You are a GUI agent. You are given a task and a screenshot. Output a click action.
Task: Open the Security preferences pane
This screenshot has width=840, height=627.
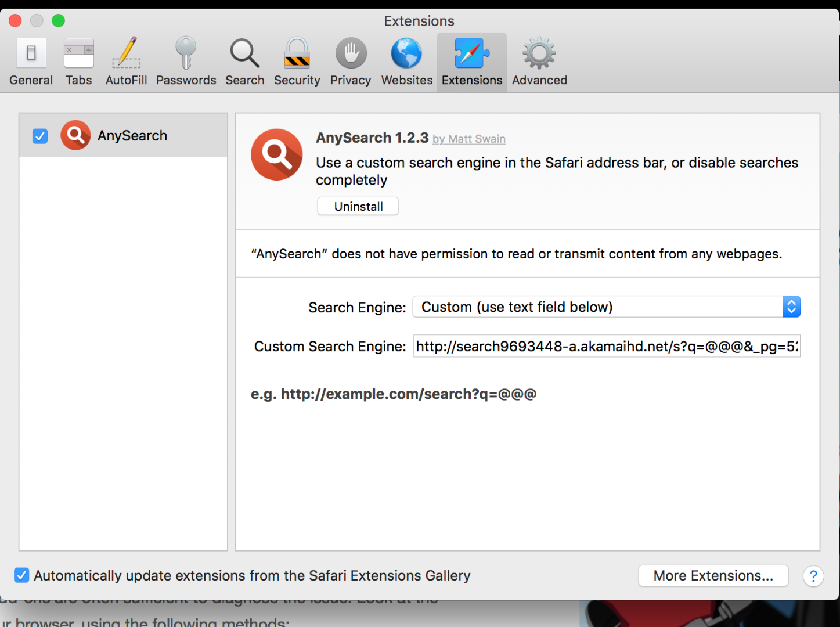point(297,62)
